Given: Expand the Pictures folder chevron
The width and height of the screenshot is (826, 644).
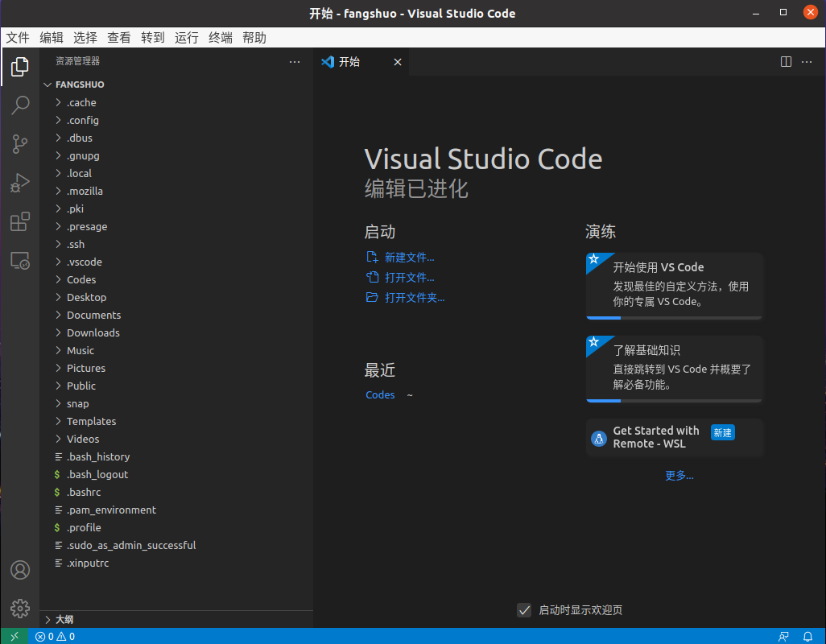Looking at the screenshot, I should pos(59,368).
